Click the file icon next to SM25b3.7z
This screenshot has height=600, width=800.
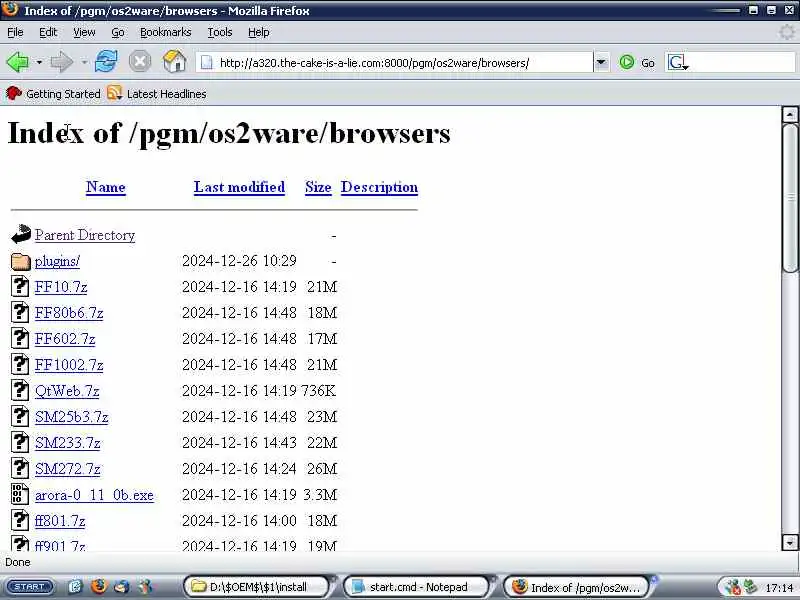pos(20,417)
